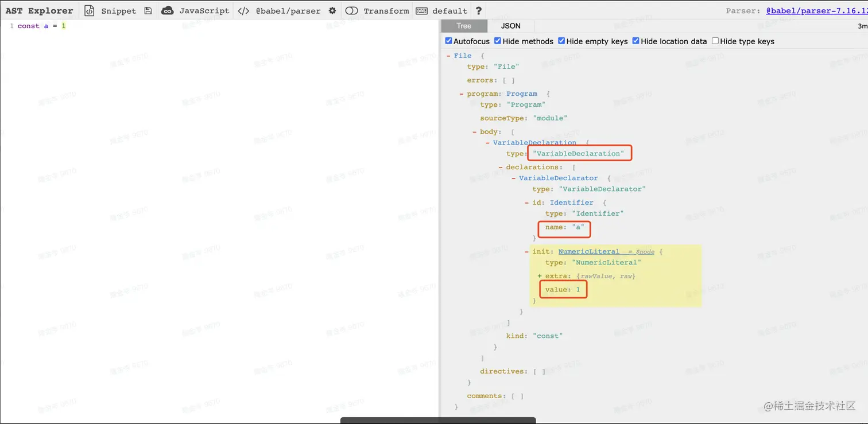Collapse the VariableDeclaration node
The height and width of the screenshot is (424, 868).
(487, 142)
